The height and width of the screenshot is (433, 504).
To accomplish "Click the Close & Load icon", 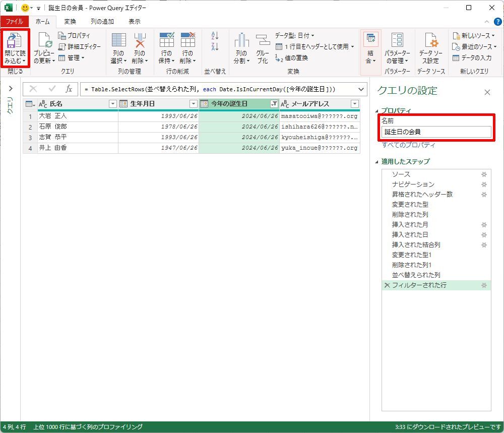I will point(15,41).
